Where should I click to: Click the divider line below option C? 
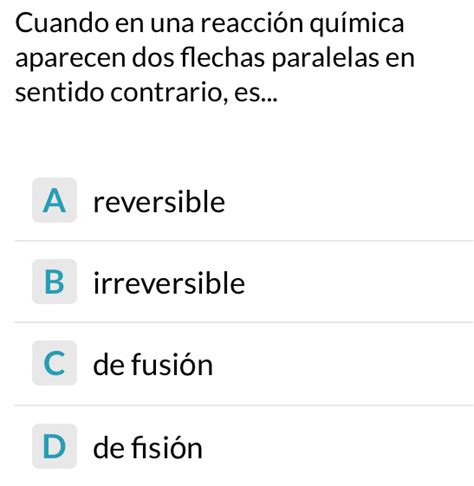pyautogui.click(x=244, y=405)
